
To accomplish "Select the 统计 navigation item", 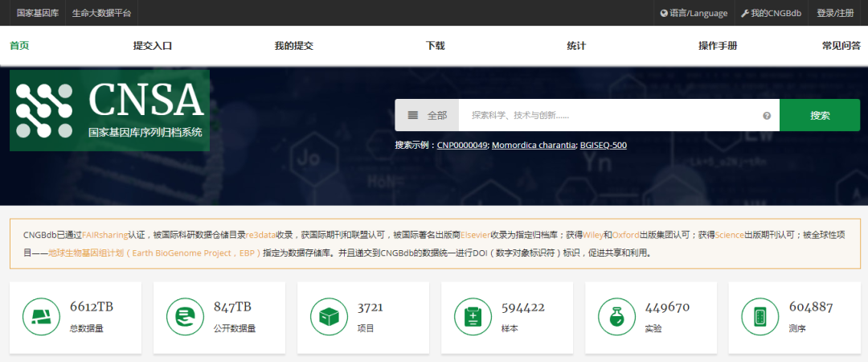I will pos(576,46).
